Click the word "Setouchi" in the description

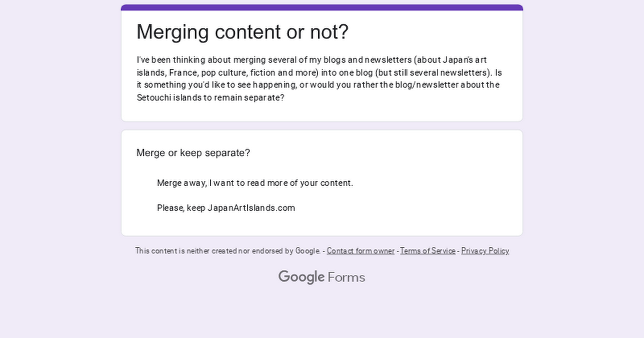153,98
